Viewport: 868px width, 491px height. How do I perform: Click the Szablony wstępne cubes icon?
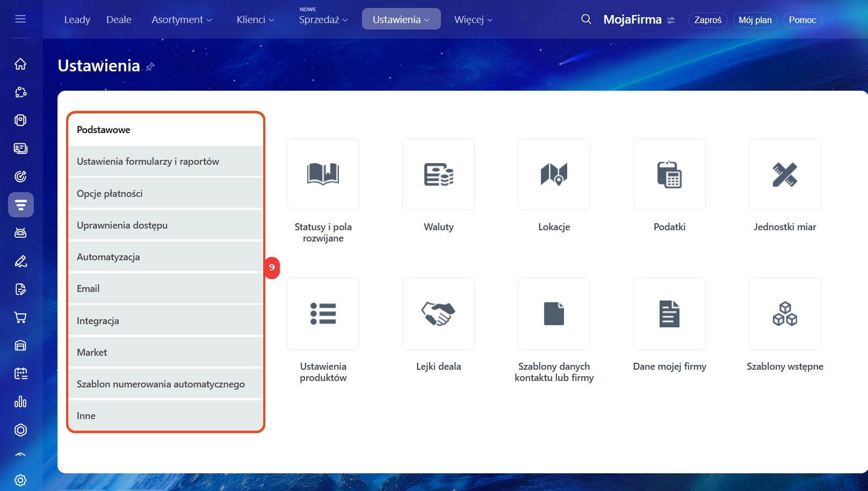coord(785,313)
